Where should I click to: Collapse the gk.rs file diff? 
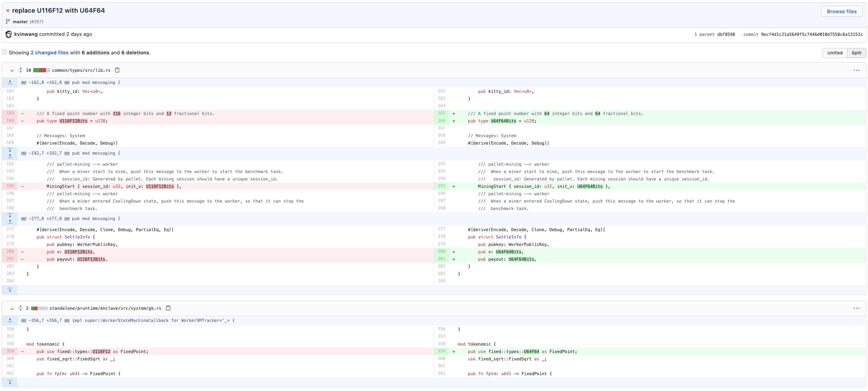[12, 308]
